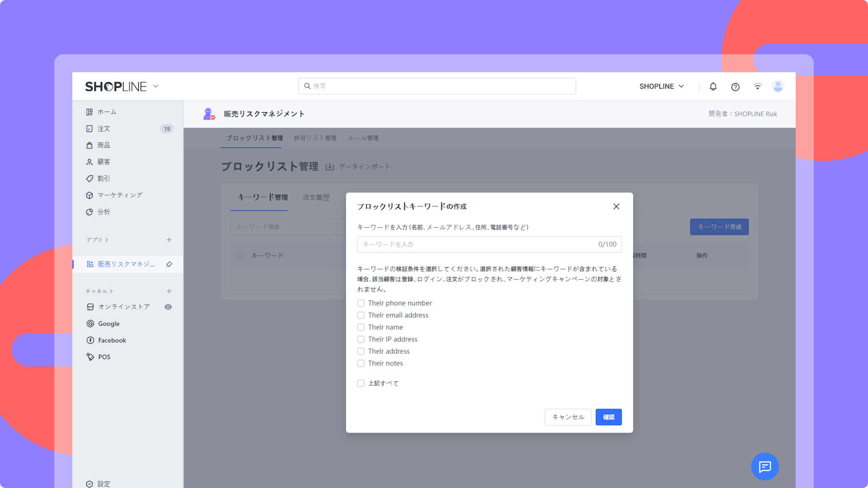Enable the Their IP address checkbox
This screenshot has width=868, height=488.
click(361, 339)
